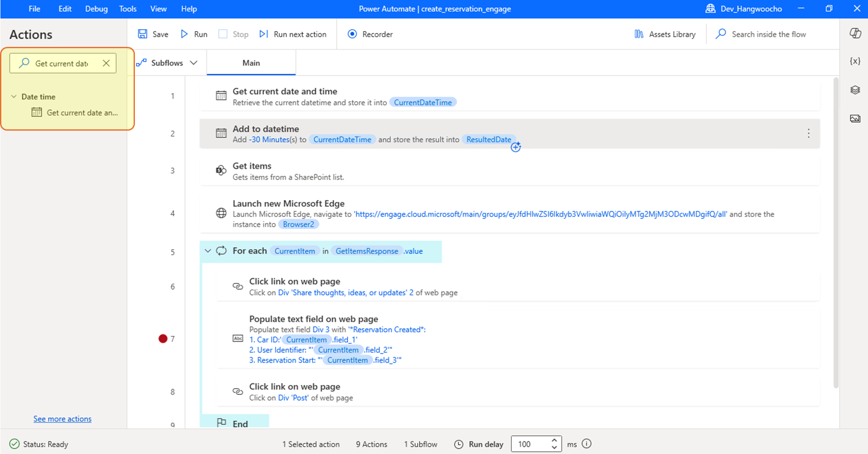Click the For each loop icon
Screen dimensions: 868x454
click(x=221, y=250)
